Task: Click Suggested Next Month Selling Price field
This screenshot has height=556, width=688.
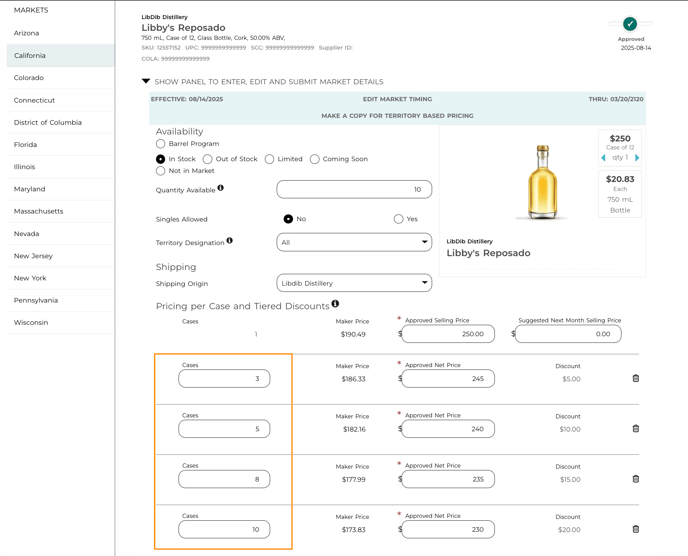Action: tap(568, 334)
